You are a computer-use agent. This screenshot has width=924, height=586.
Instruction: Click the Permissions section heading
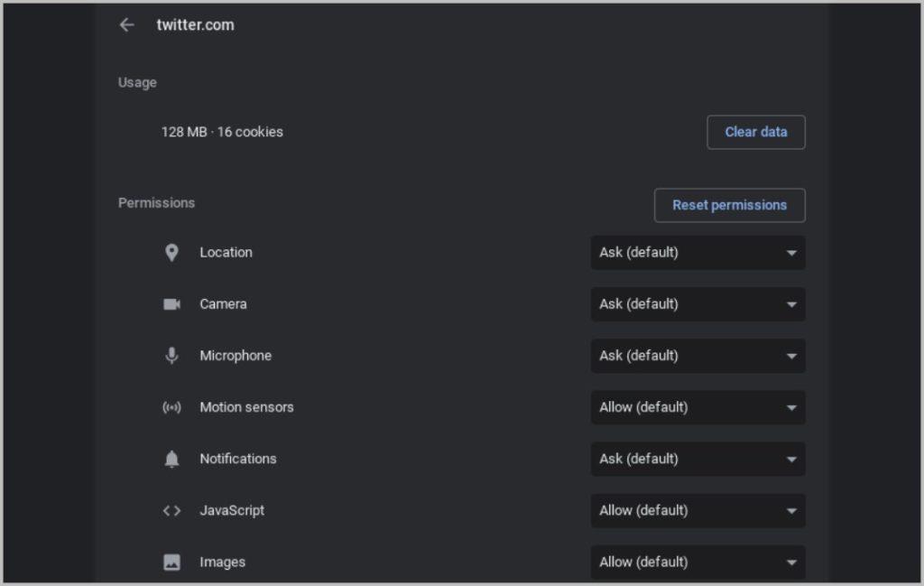(x=156, y=203)
